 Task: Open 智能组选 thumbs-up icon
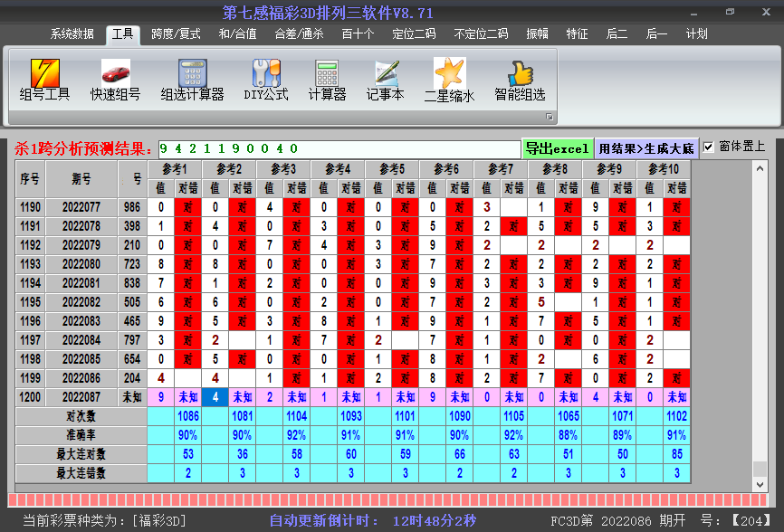(x=520, y=80)
